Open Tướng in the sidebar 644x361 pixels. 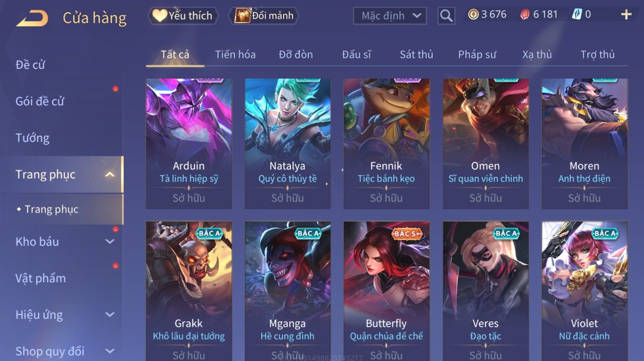point(32,138)
